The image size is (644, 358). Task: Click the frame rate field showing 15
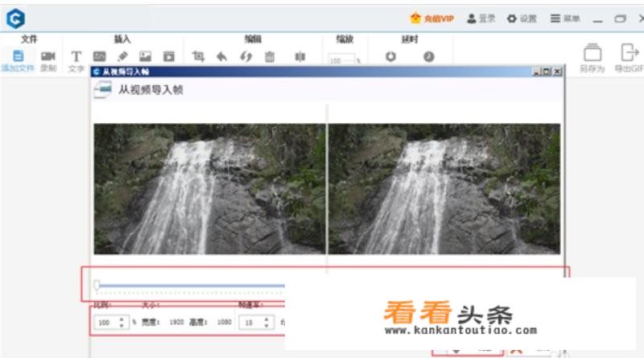tap(251, 323)
